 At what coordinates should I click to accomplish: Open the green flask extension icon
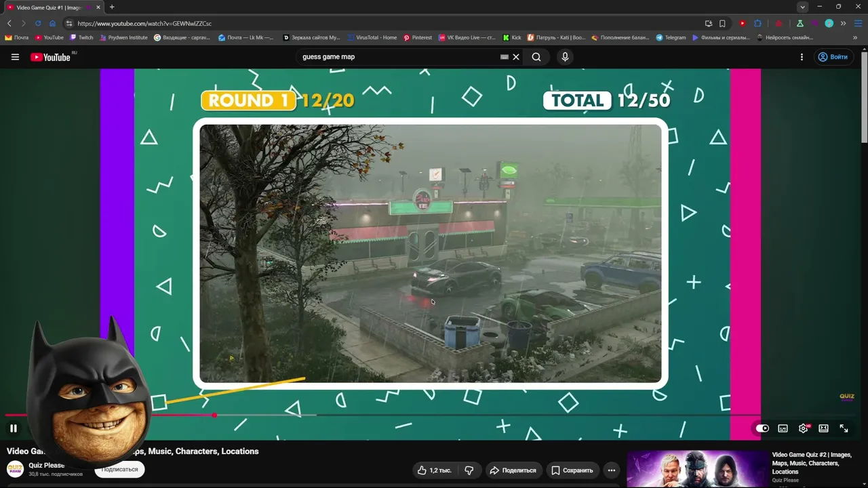point(800,24)
